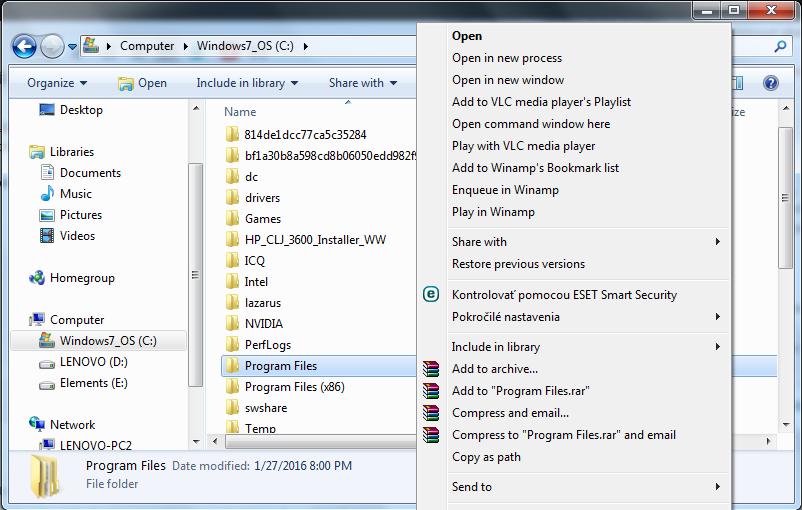Click file list horizontal scrollbar left arrow
Screen dimensions: 802x510
[x=215, y=441]
